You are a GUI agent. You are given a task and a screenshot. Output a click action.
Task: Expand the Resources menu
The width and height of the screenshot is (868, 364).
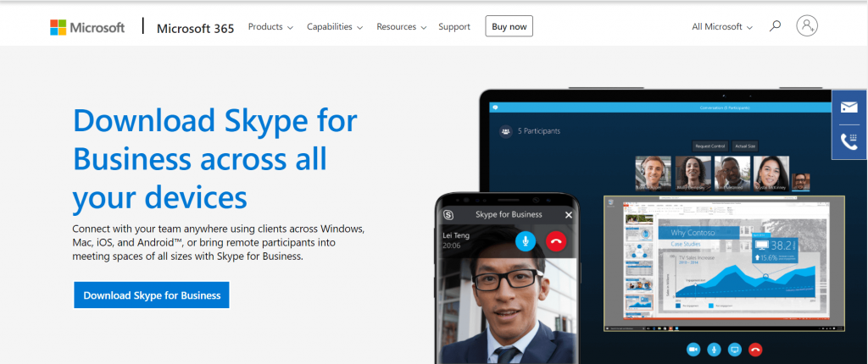pyautogui.click(x=401, y=26)
